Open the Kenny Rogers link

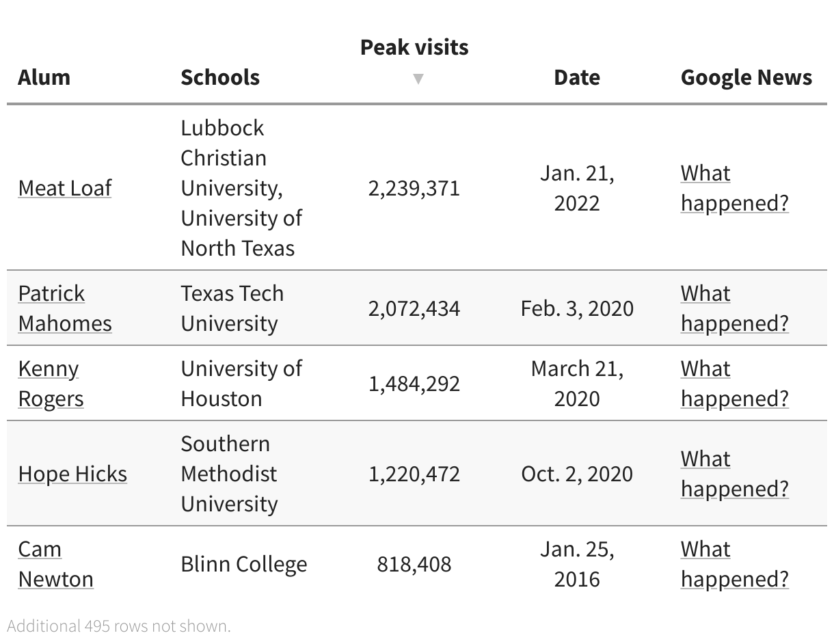click(x=51, y=384)
